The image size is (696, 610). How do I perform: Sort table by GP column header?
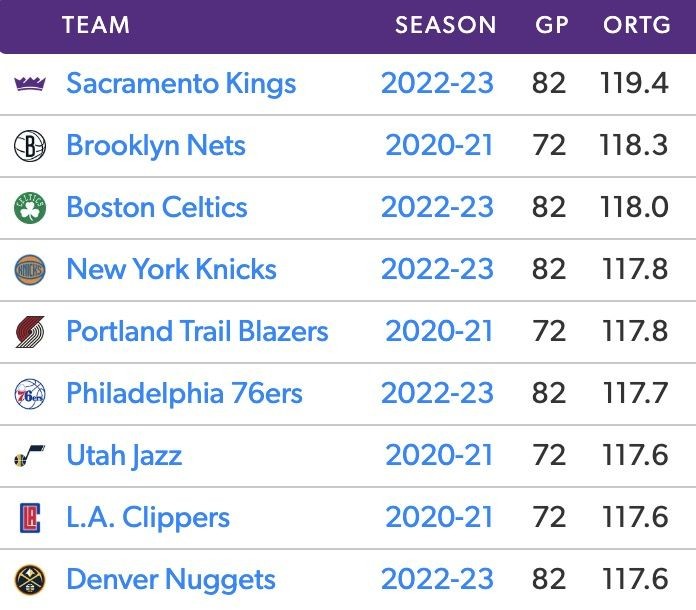pyautogui.click(x=551, y=25)
